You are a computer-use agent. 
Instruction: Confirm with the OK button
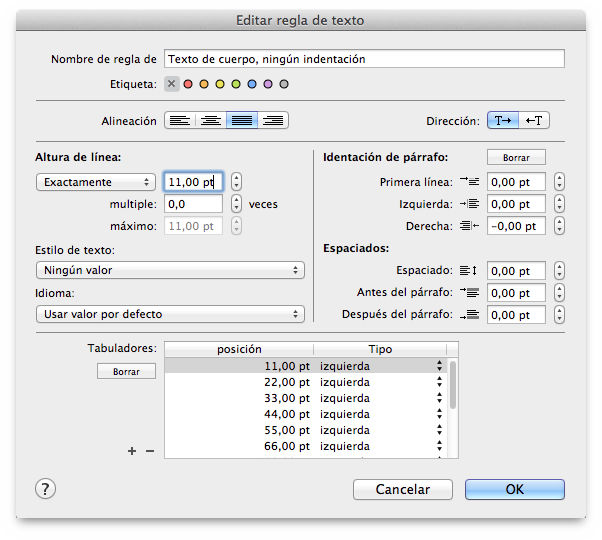click(x=515, y=489)
